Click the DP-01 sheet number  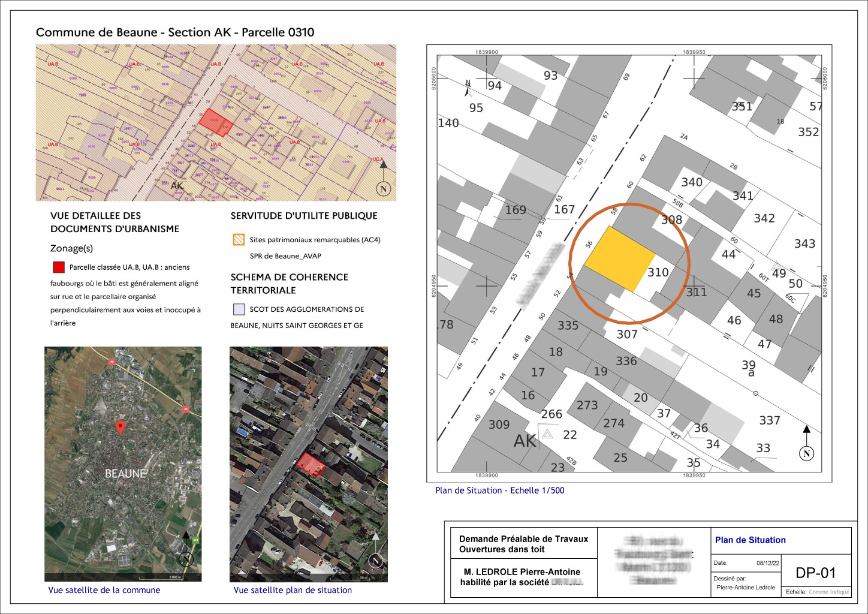tap(815, 573)
